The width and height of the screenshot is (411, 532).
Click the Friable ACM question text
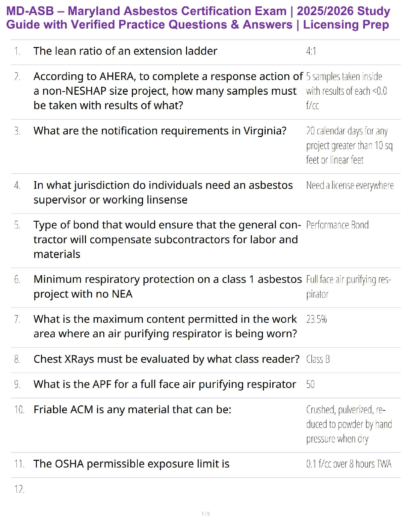pos(132,410)
